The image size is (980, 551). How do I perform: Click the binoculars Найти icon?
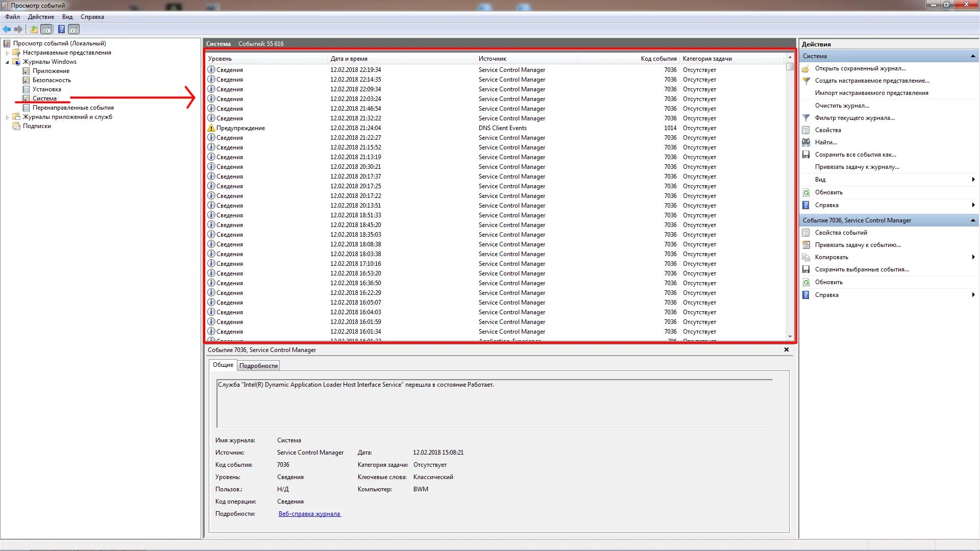point(806,142)
